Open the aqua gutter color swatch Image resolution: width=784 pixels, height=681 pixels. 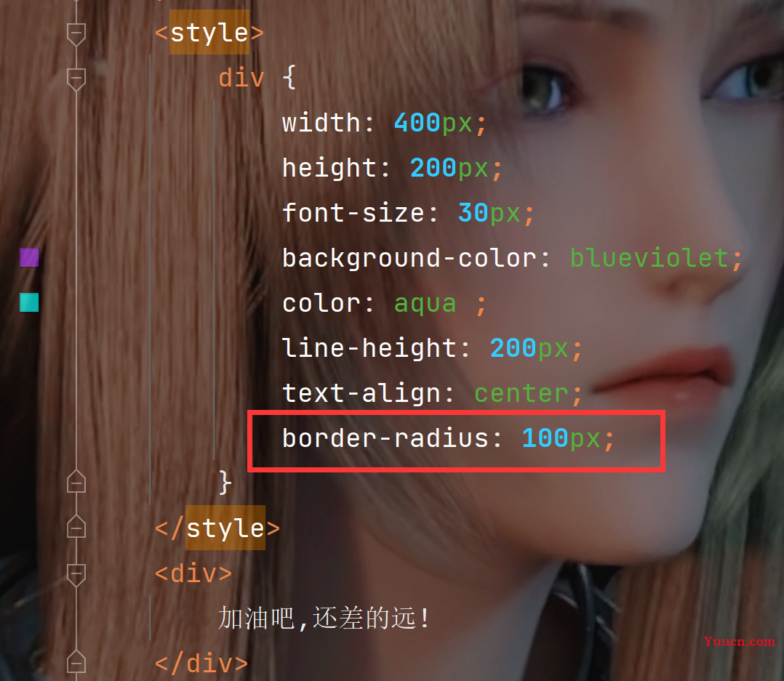pos(29,302)
